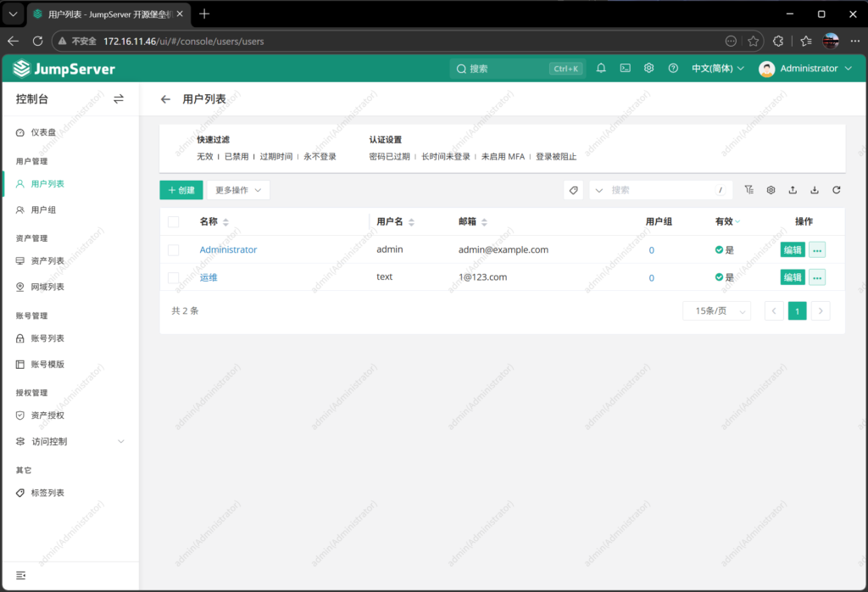The width and height of the screenshot is (868, 592).
Task: Open 资产列表 from the sidebar menu
Action: coord(47,261)
